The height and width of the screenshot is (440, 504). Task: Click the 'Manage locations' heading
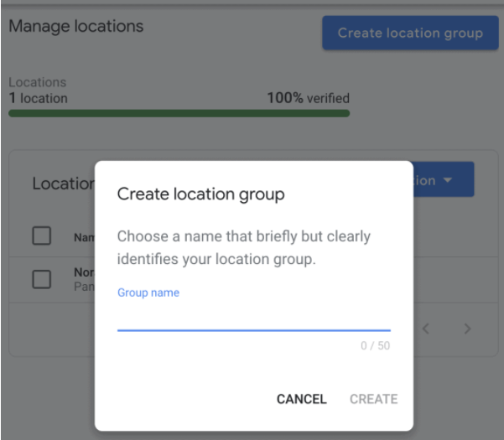(76, 26)
